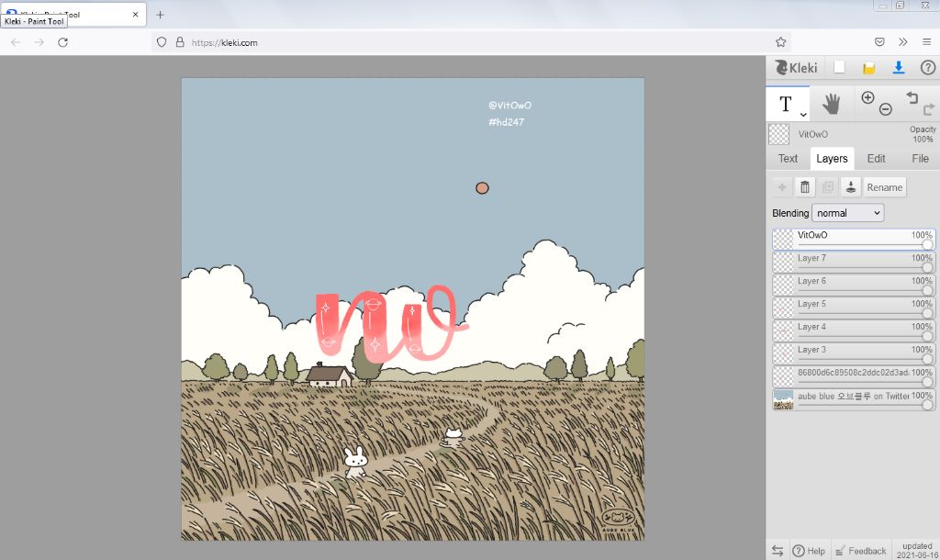Select Layer 5
The image size is (940, 560).
click(854, 308)
